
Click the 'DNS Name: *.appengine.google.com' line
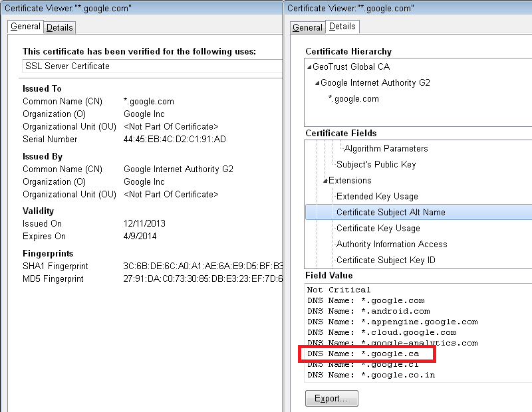(392, 322)
